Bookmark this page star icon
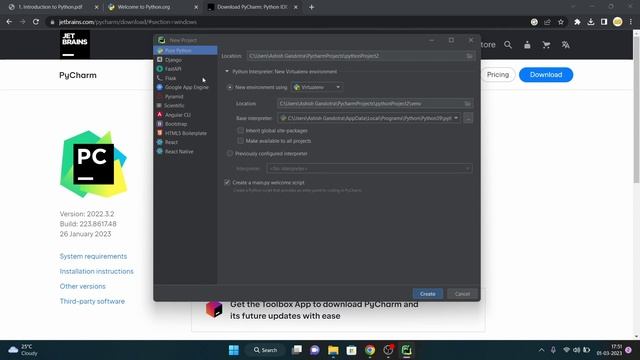Viewport: 640px width, 360px height. coord(561,22)
